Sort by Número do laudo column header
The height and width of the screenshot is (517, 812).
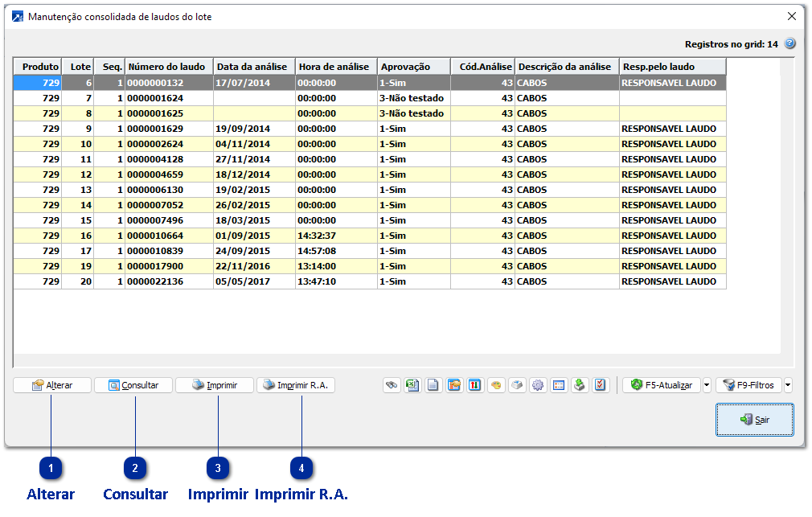point(168,67)
